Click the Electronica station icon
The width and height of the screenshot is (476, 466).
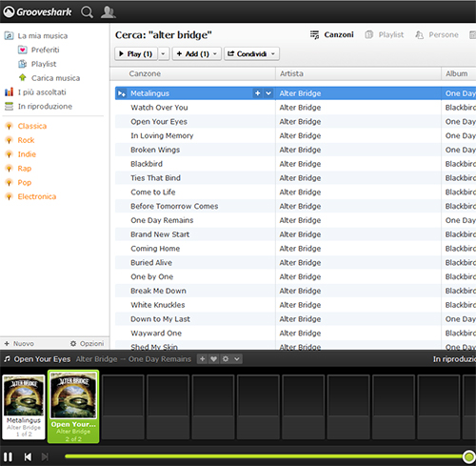[x=9, y=196]
